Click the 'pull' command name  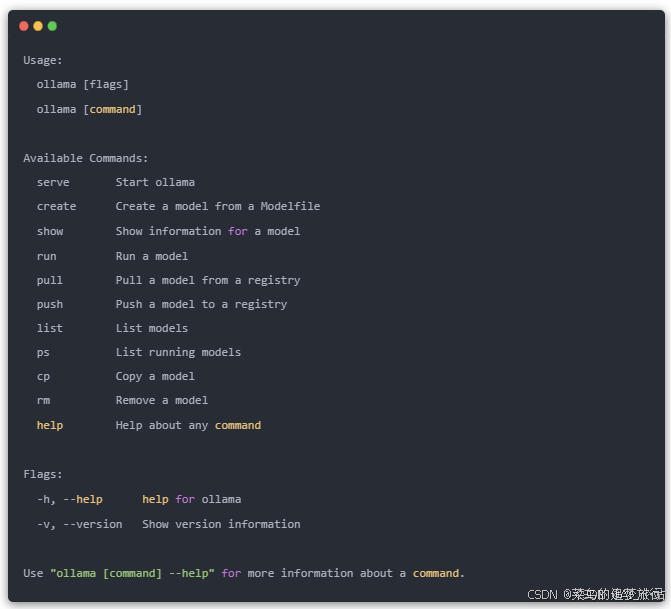coord(50,281)
